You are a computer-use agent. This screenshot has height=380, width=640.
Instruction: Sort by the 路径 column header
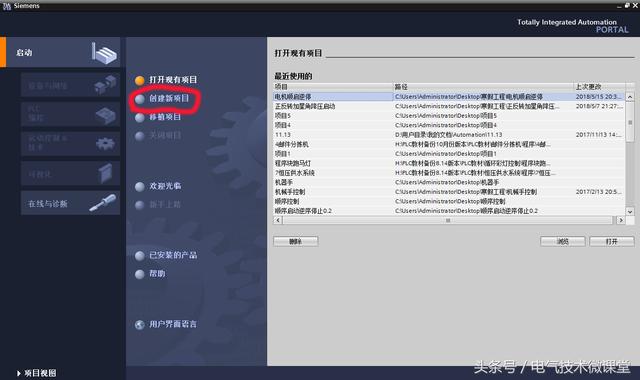[483, 87]
